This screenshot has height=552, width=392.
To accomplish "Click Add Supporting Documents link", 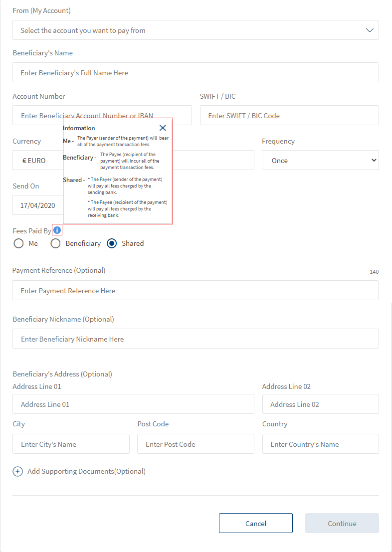I will [x=86, y=471].
